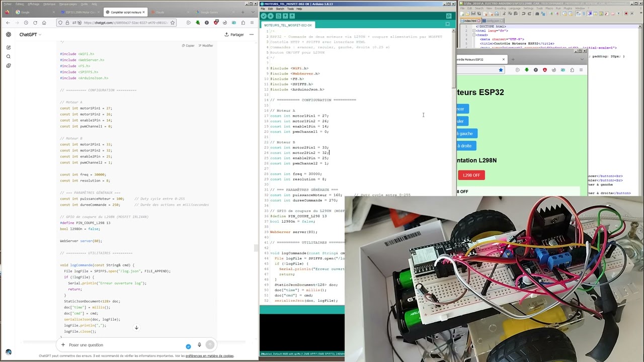This screenshot has height=362, width=644.
Task: Open the cookie preferences link in ChatGPT
Action: click(210, 356)
